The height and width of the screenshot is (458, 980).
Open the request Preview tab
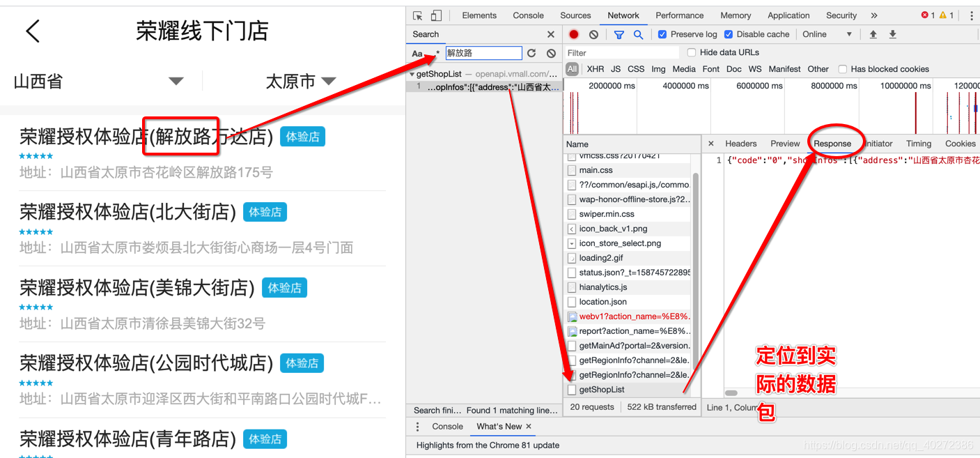pos(785,144)
